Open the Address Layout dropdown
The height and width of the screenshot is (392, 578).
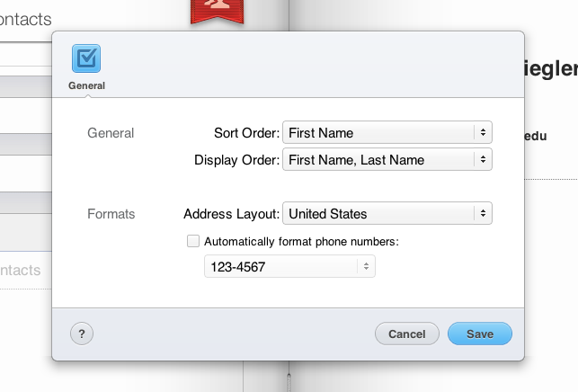(387, 214)
